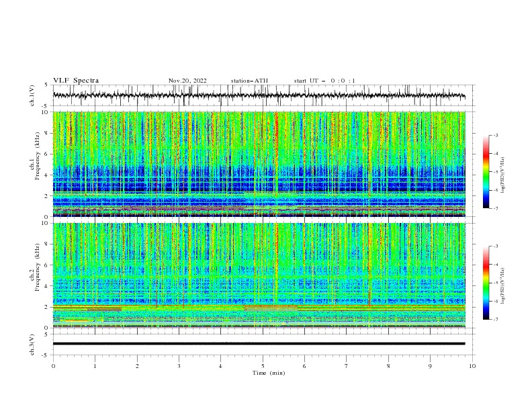Click the ch.1 voltage waveform trace
This screenshot has height=411, width=532.
(259, 95)
